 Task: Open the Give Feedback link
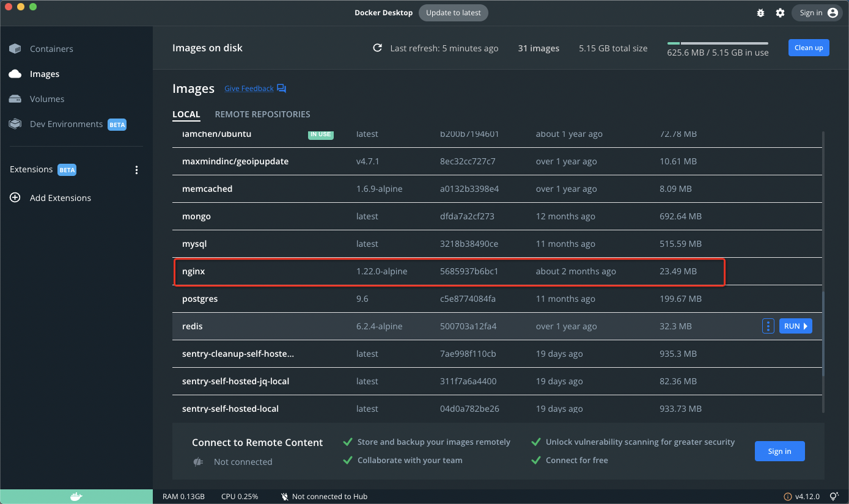pos(249,89)
